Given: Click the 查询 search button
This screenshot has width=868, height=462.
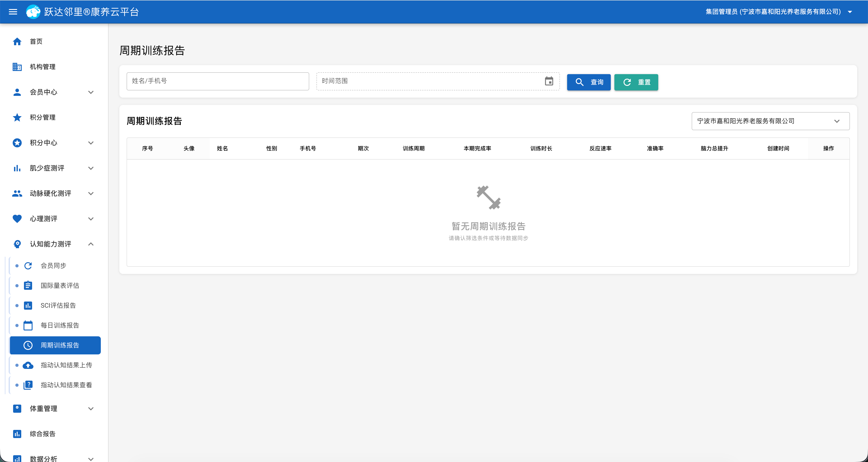Looking at the screenshot, I should [589, 82].
